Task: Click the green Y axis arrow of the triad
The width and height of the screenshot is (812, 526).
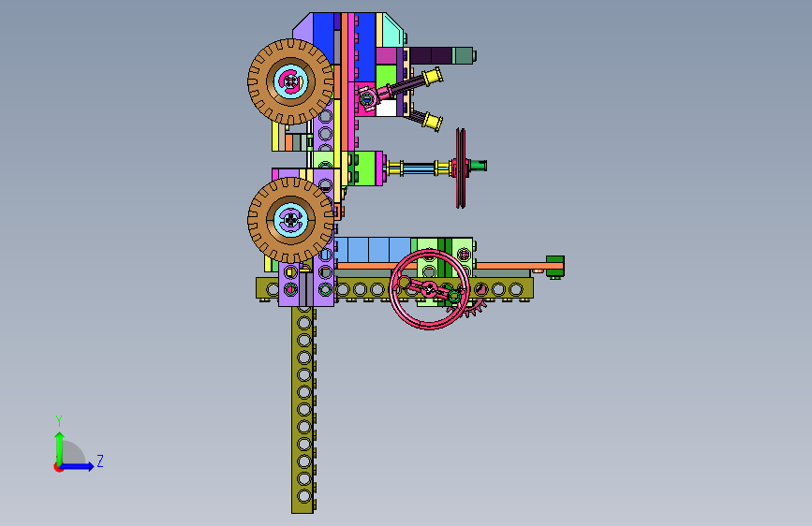Action: 60,447
